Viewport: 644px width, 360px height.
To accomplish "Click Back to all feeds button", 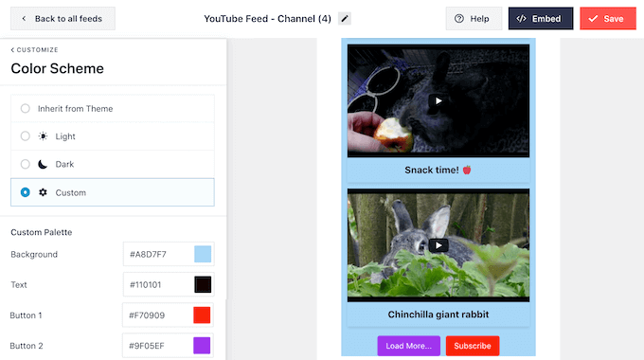I will coord(63,19).
